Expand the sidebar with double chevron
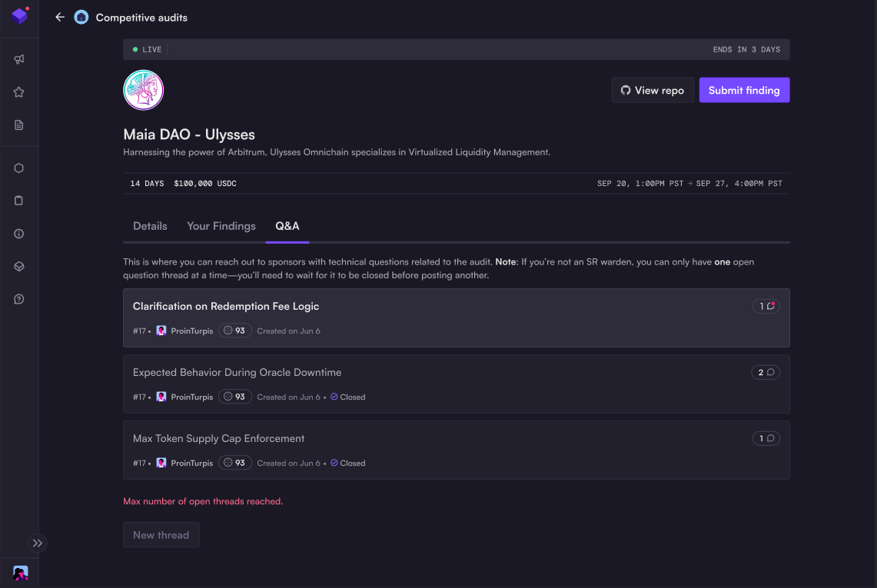Image resolution: width=877 pixels, height=588 pixels. [38, 543]
